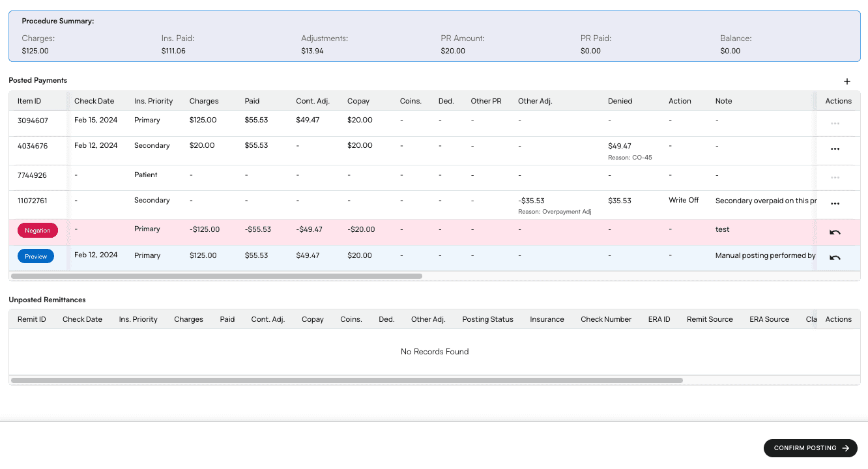The height and width of the screenshot is (469, 868).
Task: Click the Reason: CO-45 denial text
Action: coord(630,158)
